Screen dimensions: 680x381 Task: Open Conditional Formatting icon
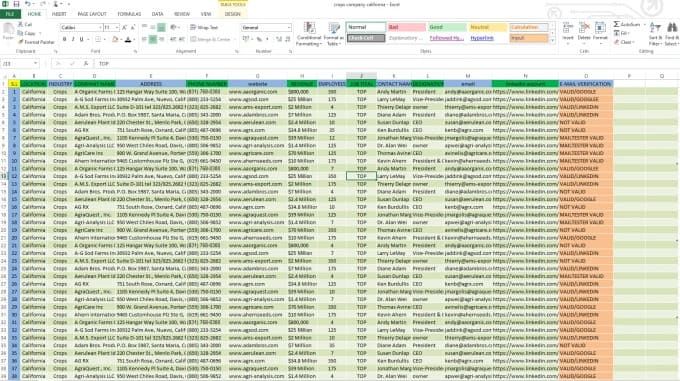[x=309, y=29]
